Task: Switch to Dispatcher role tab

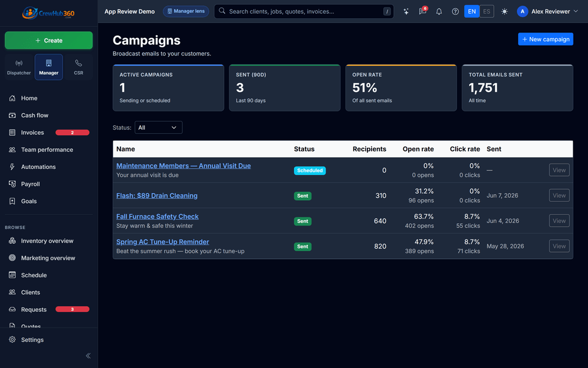Action: tap(19, 67)
